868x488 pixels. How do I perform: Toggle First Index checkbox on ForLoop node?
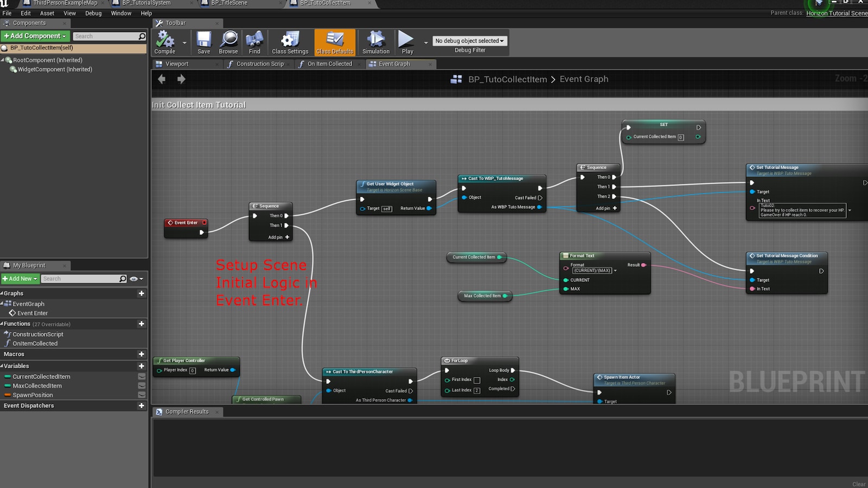tap(477, 380)
